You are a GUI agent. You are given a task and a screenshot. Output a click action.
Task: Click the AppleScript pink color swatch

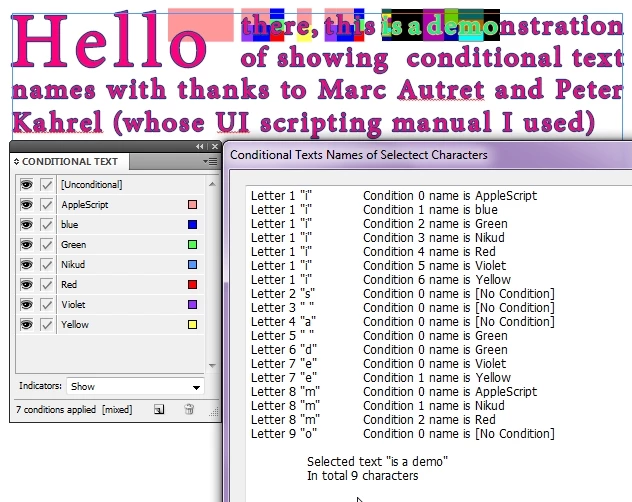(193, 204)
